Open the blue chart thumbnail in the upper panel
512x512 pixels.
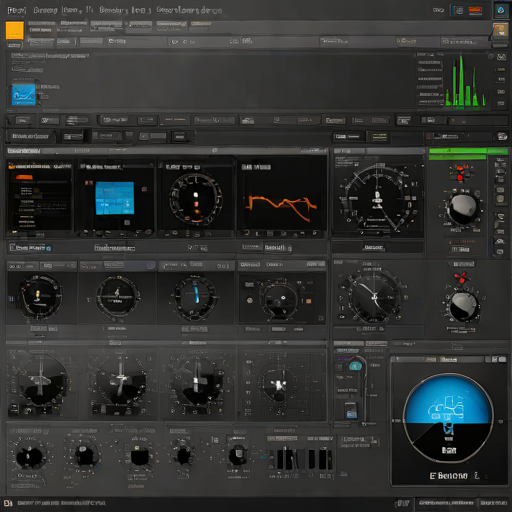coord(24,94)
